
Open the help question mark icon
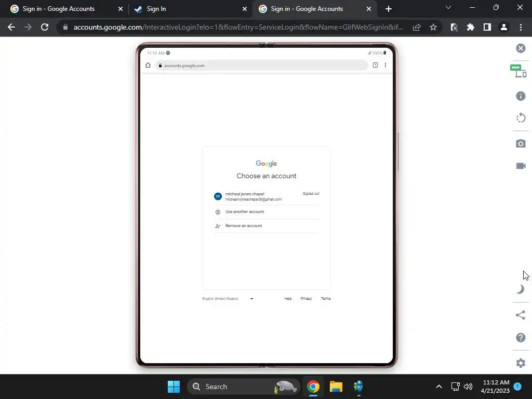[x=521, y=338]
